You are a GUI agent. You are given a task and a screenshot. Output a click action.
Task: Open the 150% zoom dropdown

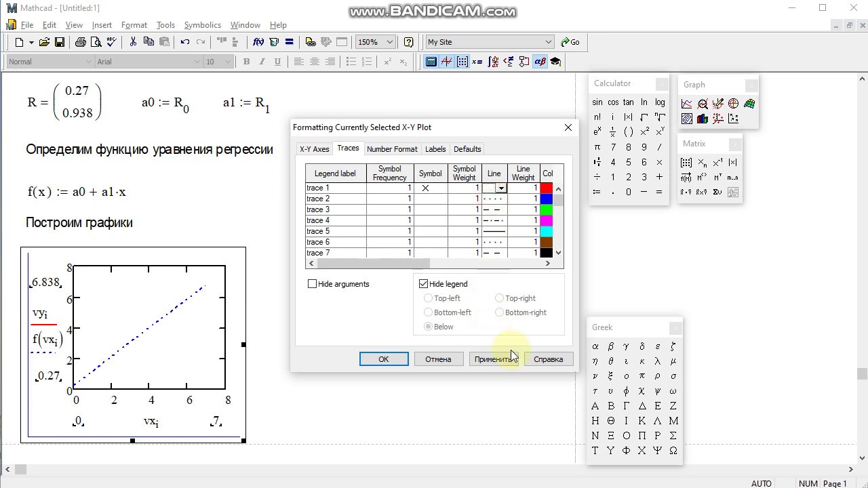point(389,42)
